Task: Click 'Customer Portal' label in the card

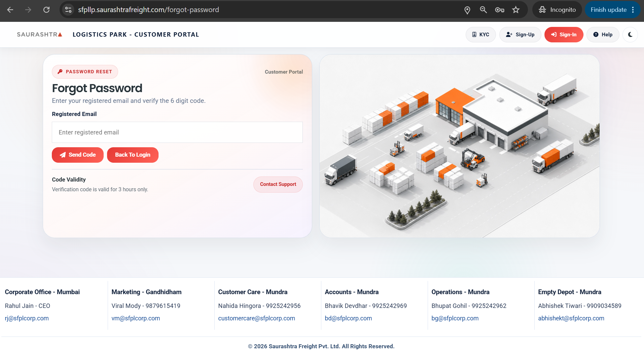Action: 284,72
